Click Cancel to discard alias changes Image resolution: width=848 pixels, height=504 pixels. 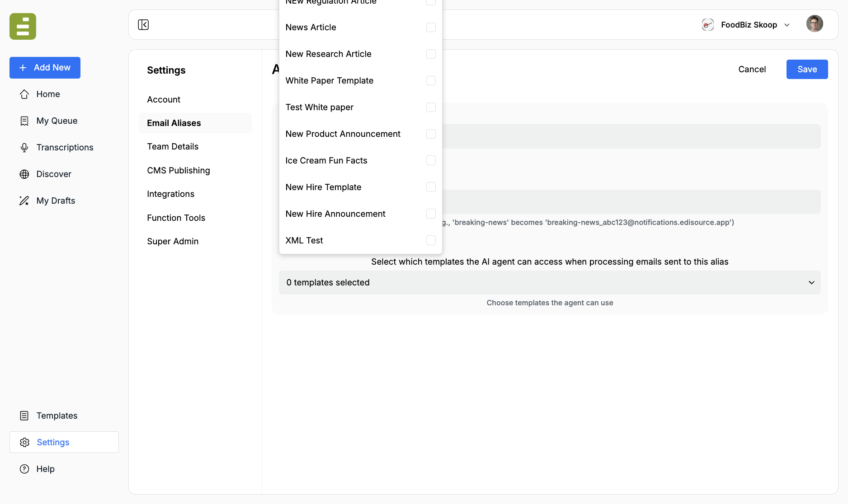click(752, 70)
